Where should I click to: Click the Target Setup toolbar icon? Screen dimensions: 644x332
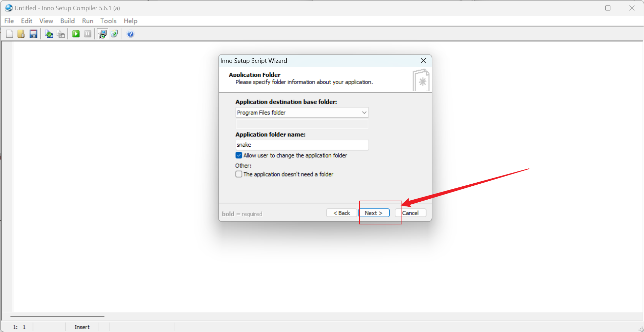coord(102,34)
